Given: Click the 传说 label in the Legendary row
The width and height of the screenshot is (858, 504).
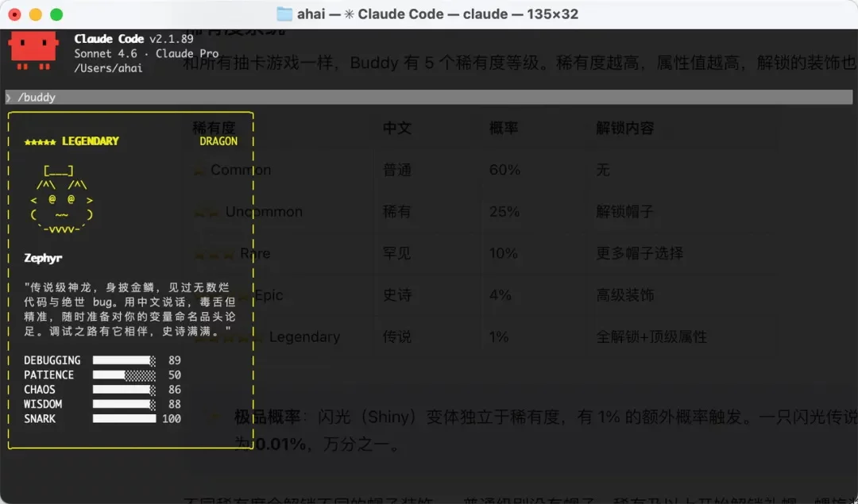Looking at the screenshot, I should pyautogui.click(x=396, y=337).
